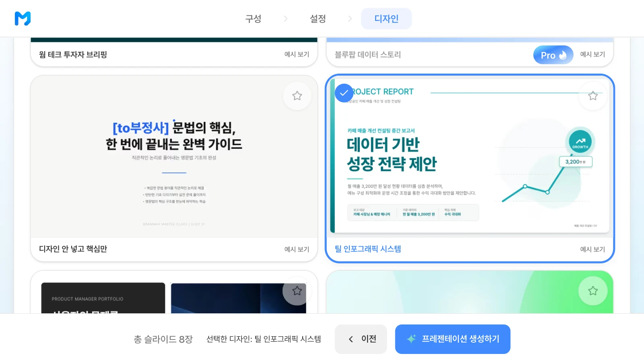Favorite the '디자인 안 넣고 핵심만' template star
Image resolution: width=644 pixels, height=362 pixels.
(x=297, y=96)
